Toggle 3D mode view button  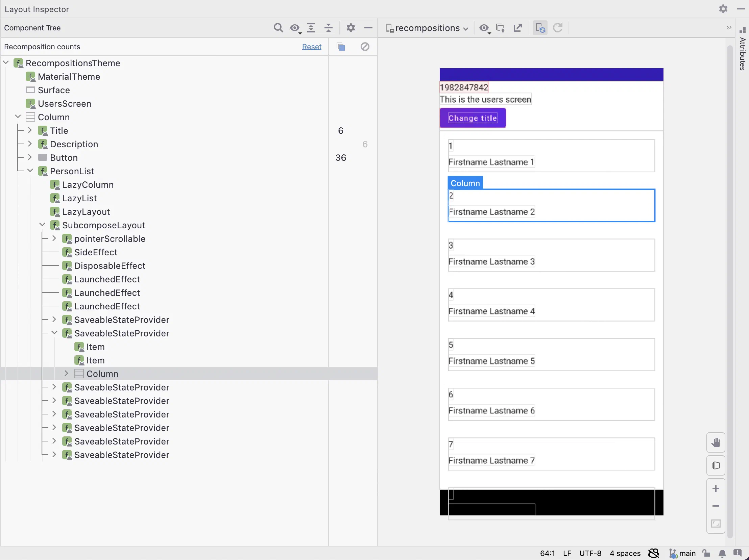pyautogui.click(x=716, y=465)
